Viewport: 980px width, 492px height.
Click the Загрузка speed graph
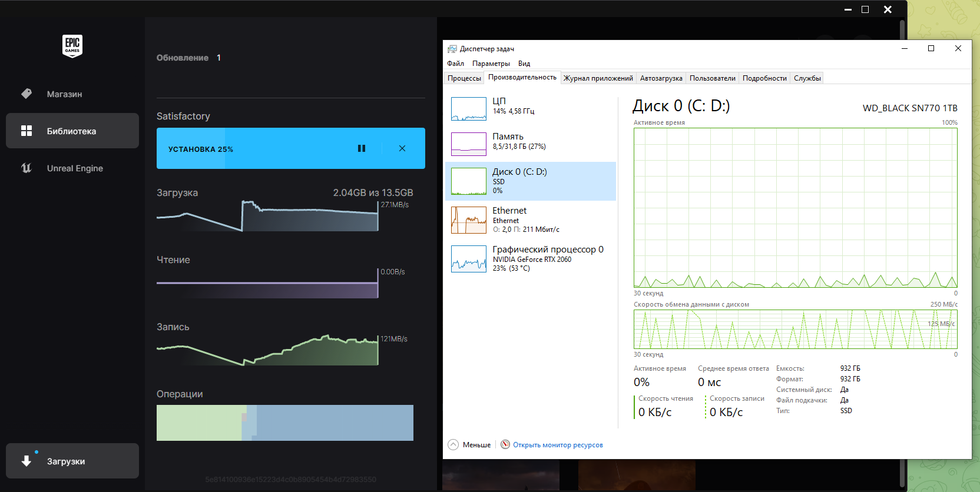pos(267,215)
